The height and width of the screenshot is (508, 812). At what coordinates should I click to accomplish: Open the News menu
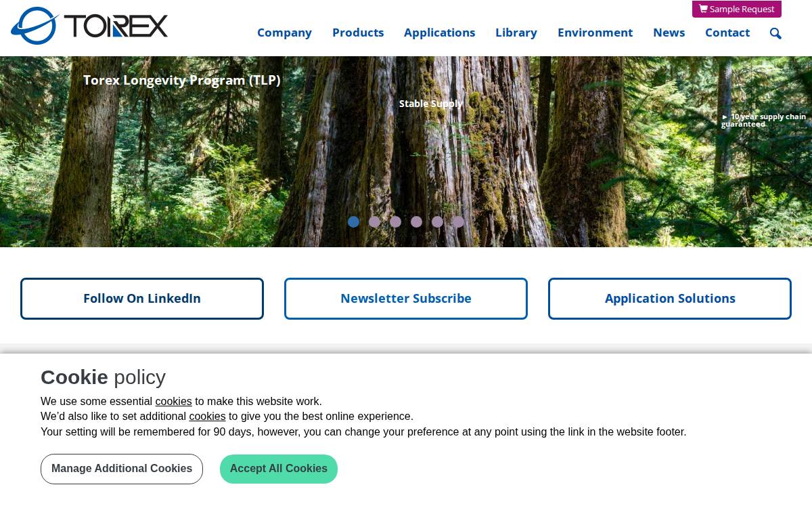669,33
